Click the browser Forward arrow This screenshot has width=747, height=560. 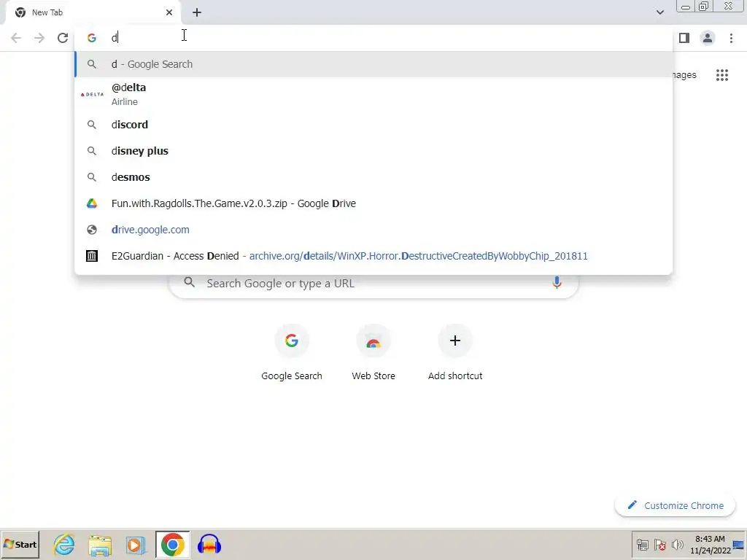pos(39,38)
